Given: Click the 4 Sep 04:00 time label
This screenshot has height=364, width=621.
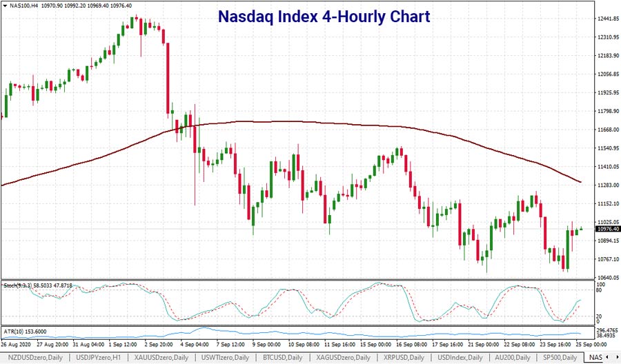Looking at the screenshot, I should tap(195, 345).
